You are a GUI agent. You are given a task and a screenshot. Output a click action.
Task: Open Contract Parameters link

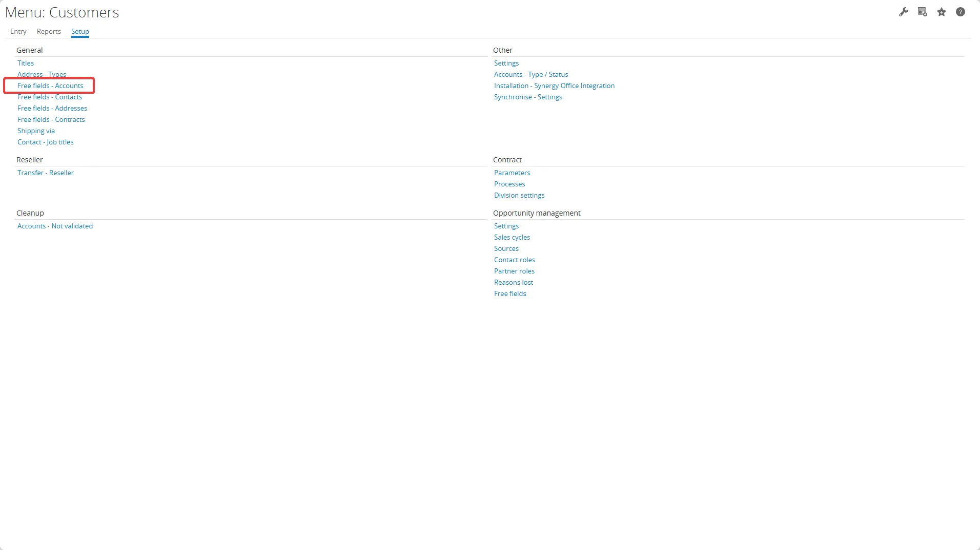point(512,173)
